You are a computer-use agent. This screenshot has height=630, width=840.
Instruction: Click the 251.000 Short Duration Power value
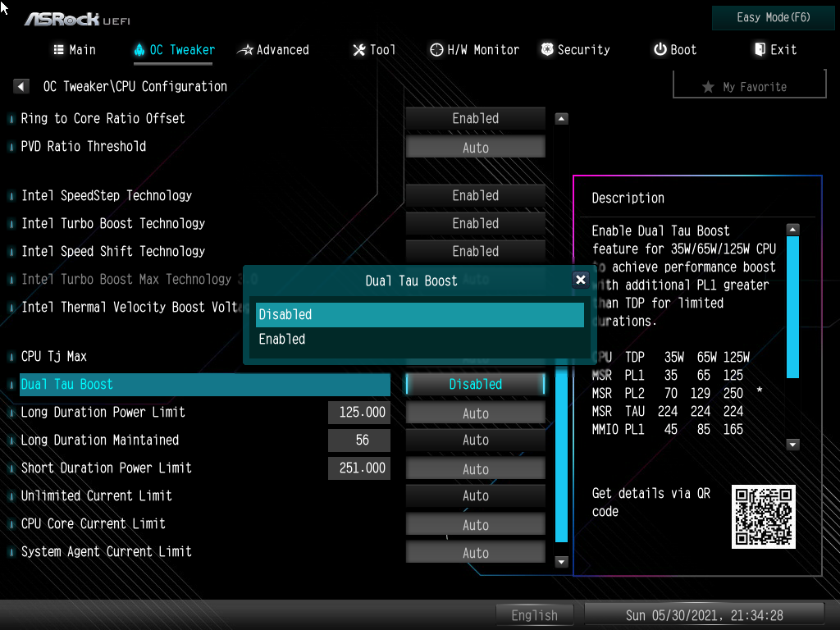359,468
